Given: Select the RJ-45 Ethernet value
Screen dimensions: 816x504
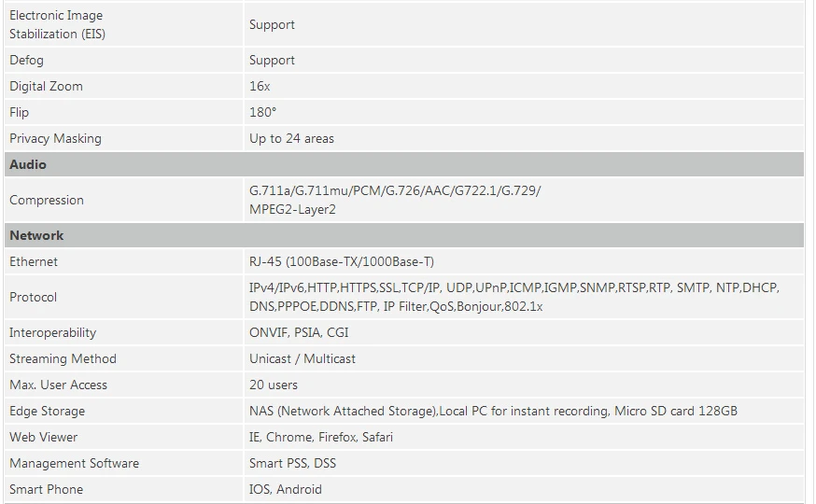Looking at the screenshot, I should click(x=341, y=261).
